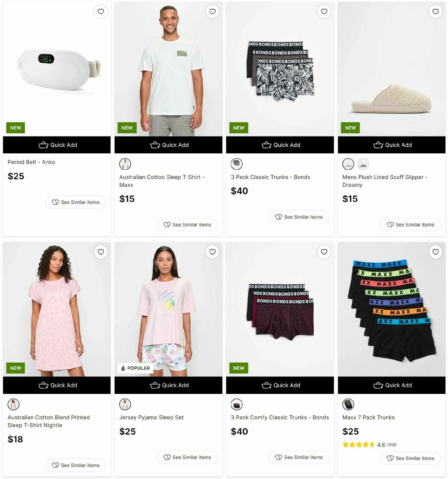
Task: Add Australian Cotton Sleep T-Shirt to wishlist heart
Action: tap(212, 12)
